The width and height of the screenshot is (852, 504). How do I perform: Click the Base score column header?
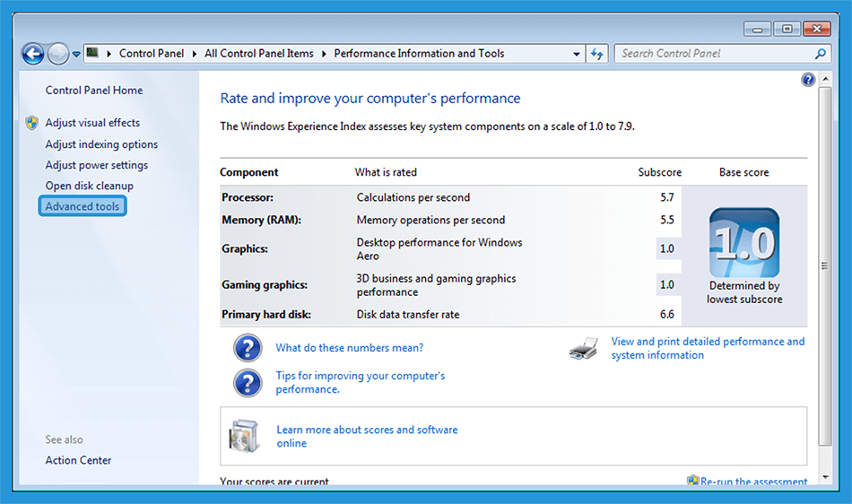(x=743, y=172)
